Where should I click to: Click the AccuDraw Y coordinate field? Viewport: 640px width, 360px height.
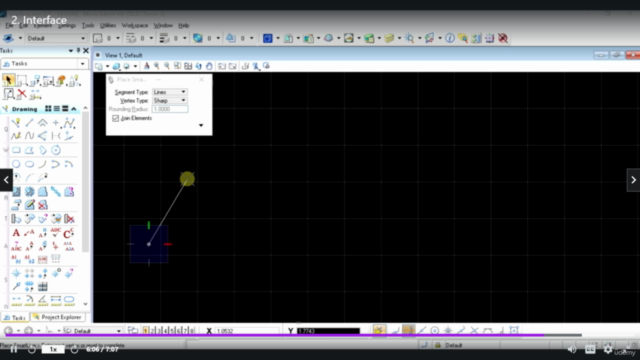pos(329,331)
